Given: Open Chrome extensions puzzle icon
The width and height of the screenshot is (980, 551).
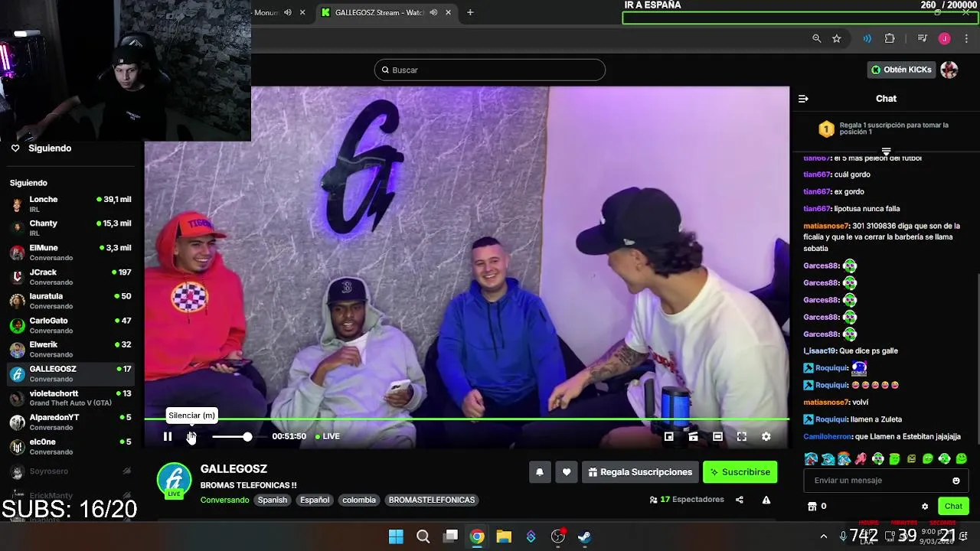Looking at the screenshot, I should [x=890, y=38].
